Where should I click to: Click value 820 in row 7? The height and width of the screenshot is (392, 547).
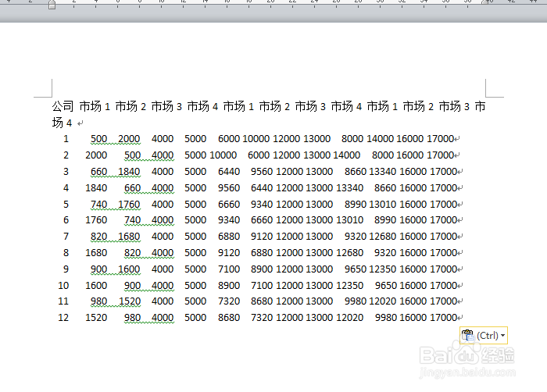tap(98, 237)
